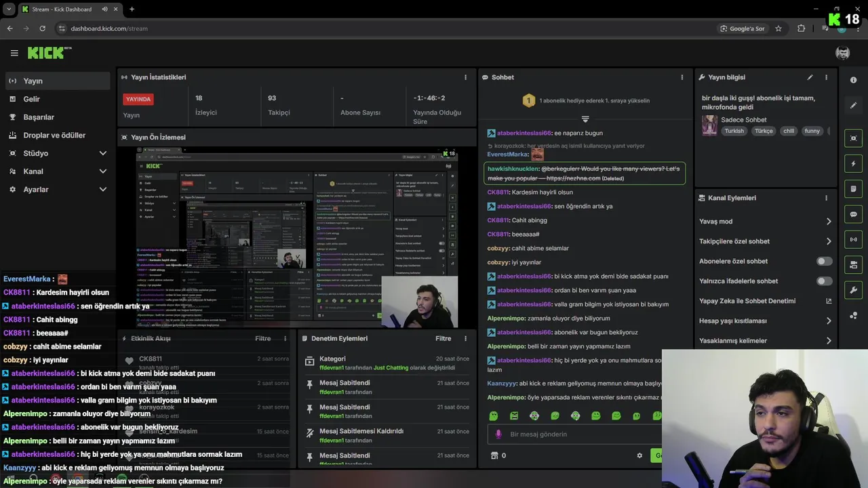868x488 pixels.
Task: Open Kanal Eylemleri three-dot options
Action: (826, 198)
